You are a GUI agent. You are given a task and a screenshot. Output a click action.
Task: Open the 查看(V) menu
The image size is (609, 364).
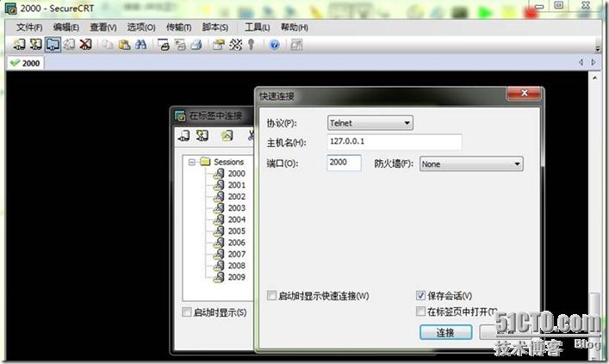pyautogui.click(x=103, y=28)
